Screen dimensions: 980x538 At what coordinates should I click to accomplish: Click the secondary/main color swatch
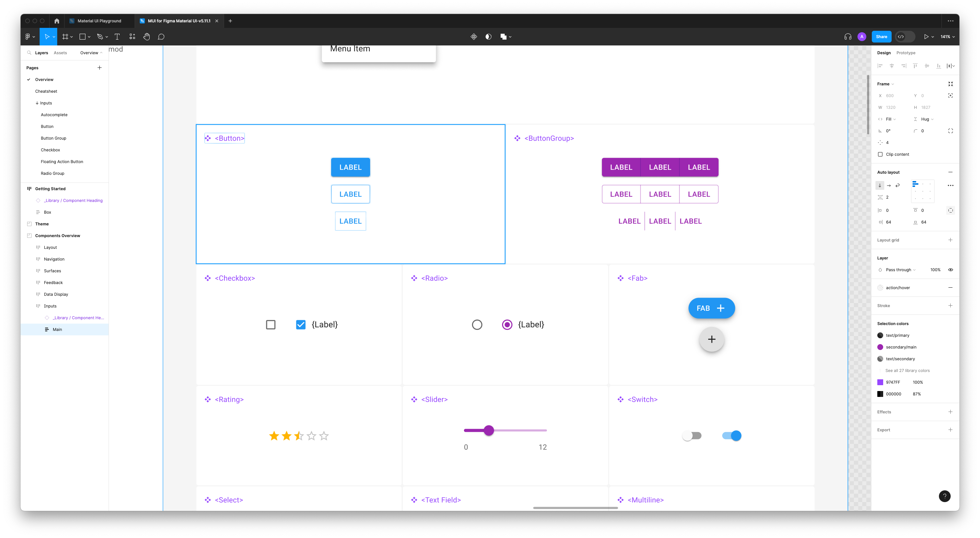click(x=880, y=347)
